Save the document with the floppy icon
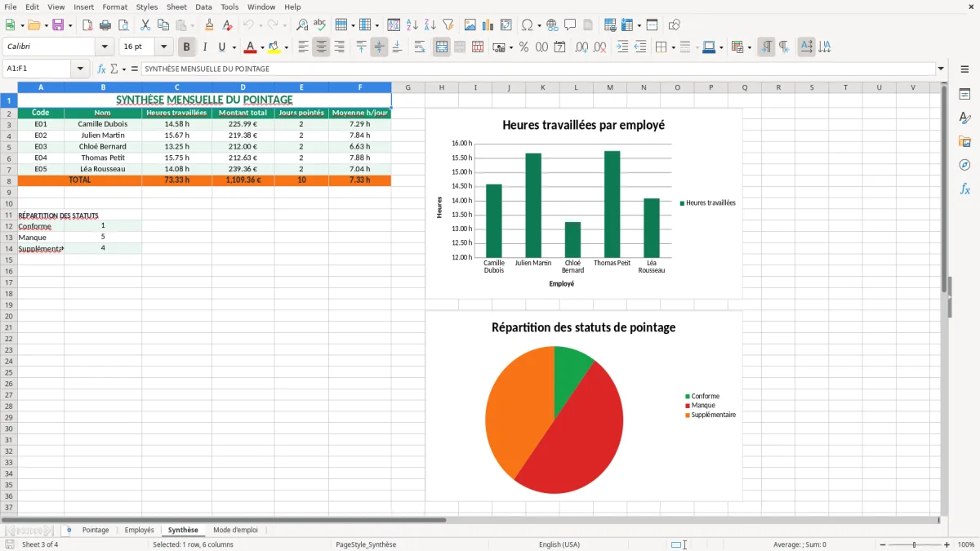 [x=58, y=25]
